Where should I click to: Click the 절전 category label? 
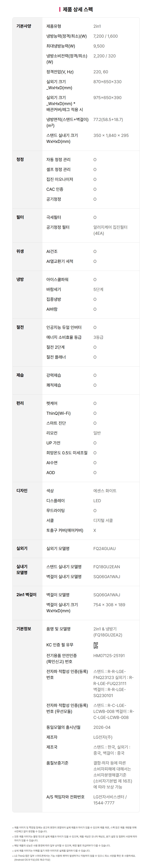[x=20, y=327]
